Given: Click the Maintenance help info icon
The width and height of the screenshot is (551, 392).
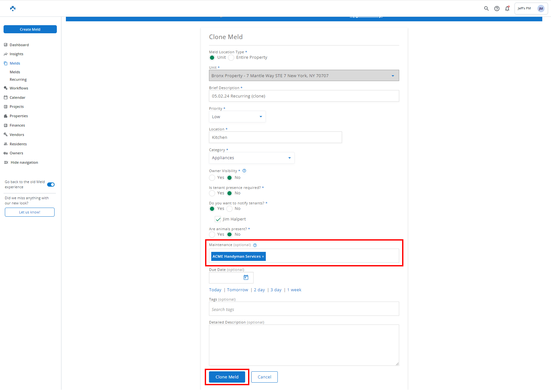Looking at the screenshot, I should click(255, 245).
